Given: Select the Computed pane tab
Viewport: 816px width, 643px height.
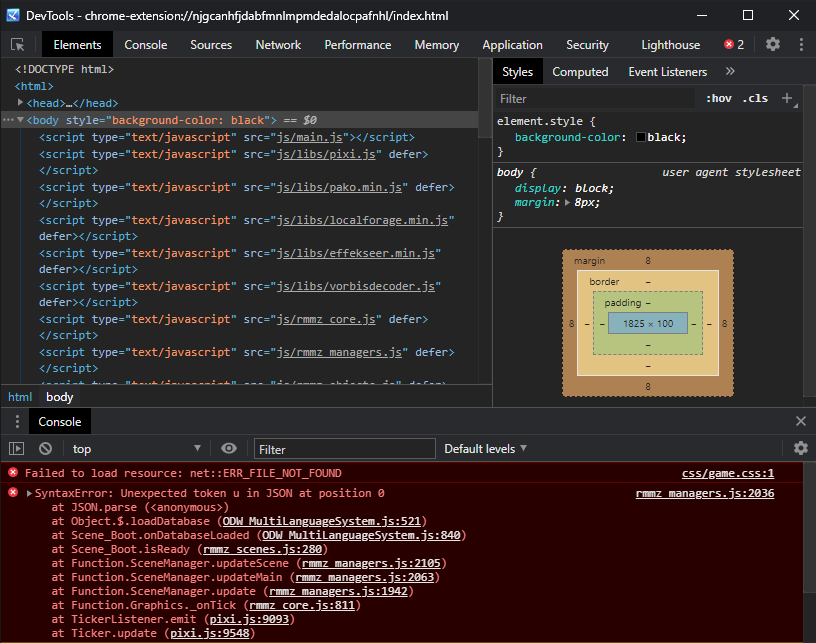Looking at the screenshot, I should point(580,72).
